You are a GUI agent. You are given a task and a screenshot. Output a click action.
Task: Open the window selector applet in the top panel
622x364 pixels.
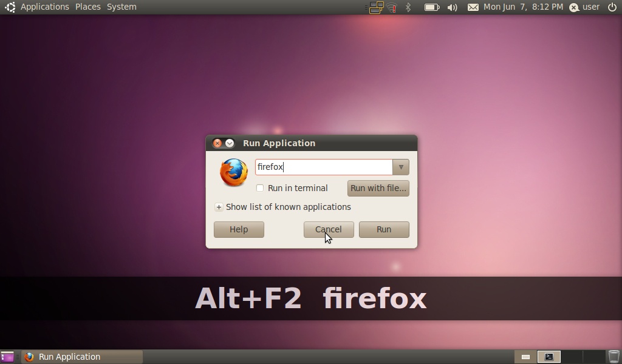(x=377, y=7)
